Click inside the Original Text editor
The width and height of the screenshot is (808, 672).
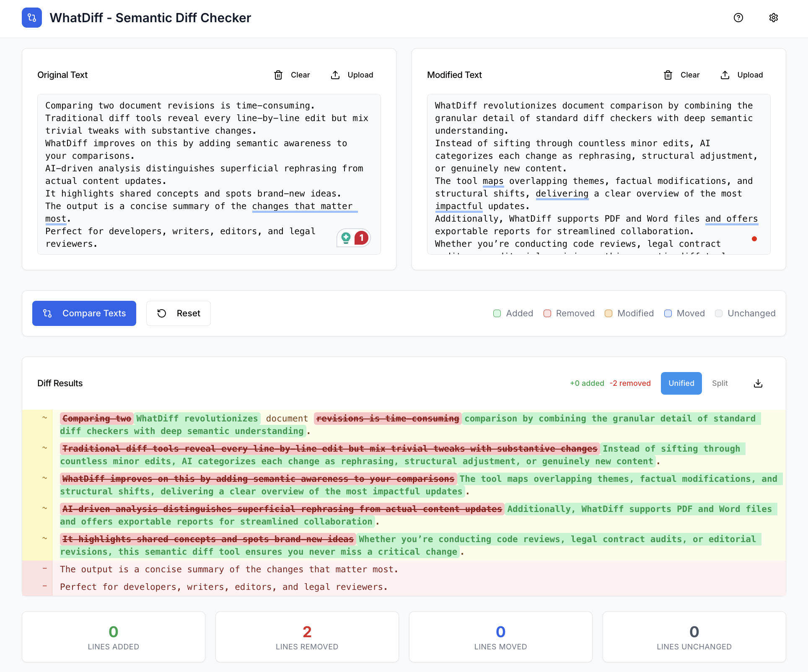coord(209,174)
